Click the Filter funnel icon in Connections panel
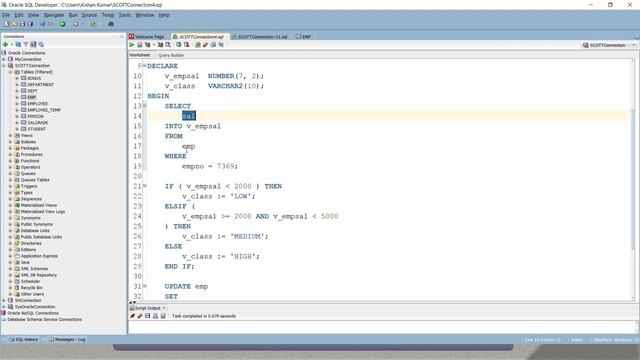This screenshot has height=360, width=640. point(26,44)
